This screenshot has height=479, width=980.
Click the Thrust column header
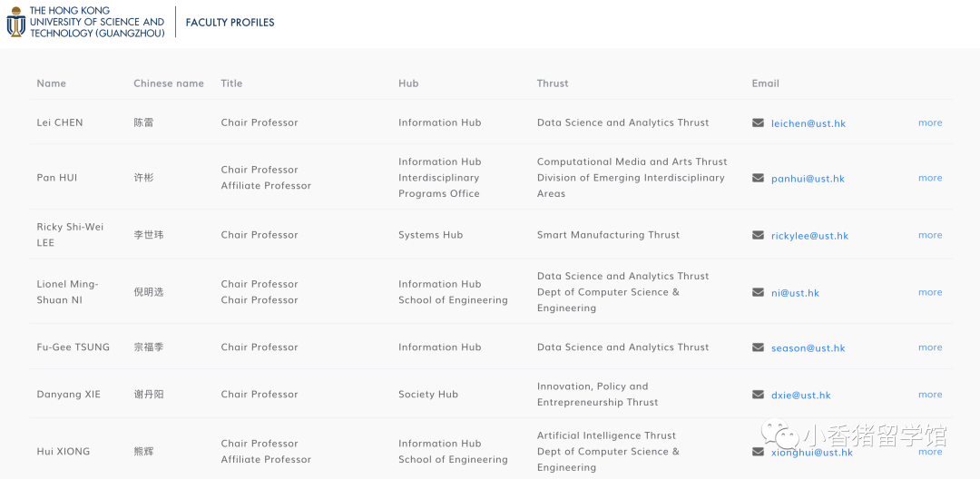coord(553,83)
